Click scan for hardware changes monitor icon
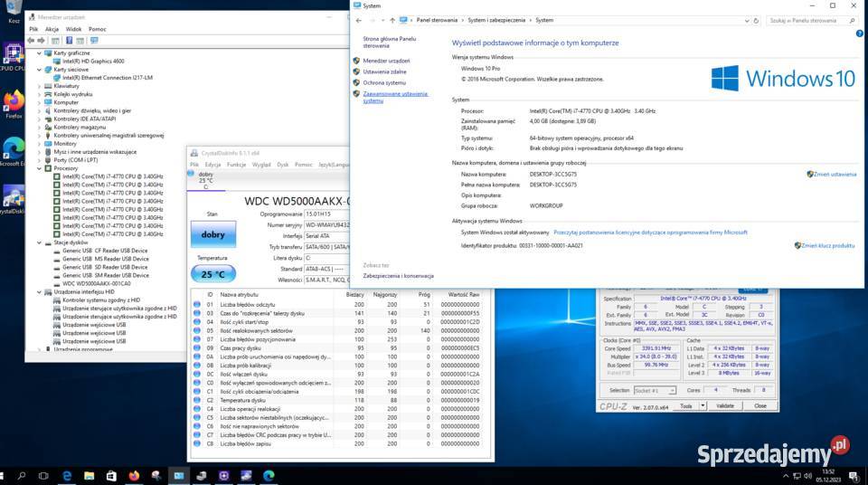 point(94,41)
